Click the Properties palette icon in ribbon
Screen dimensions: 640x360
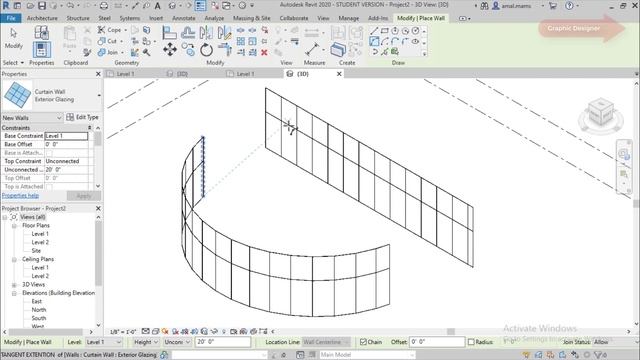(x=42, y=50)
